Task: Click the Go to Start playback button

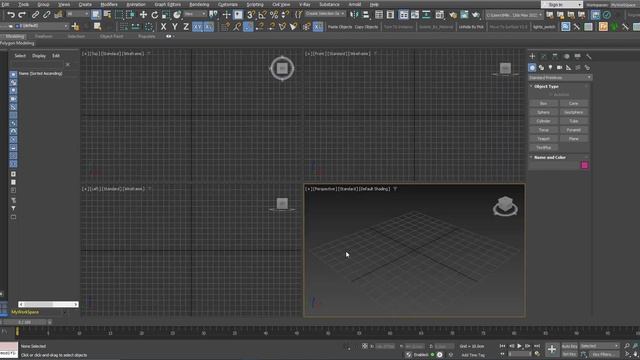Action: 502,346
